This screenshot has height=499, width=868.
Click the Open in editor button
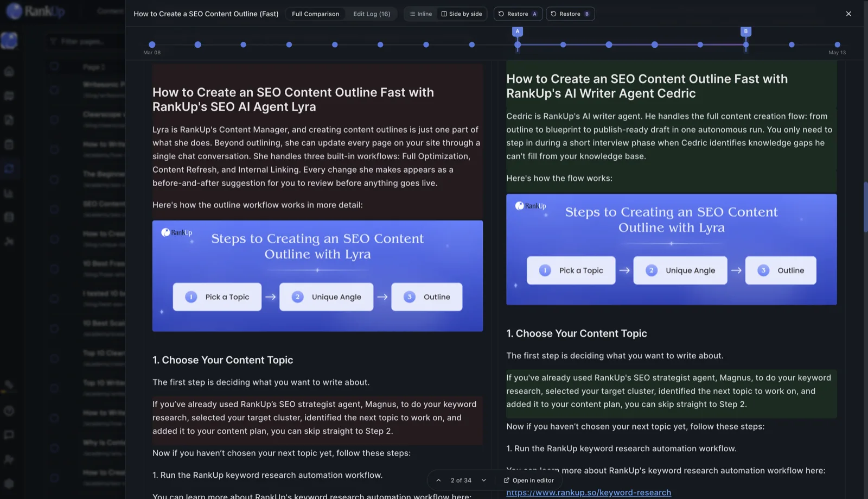point(528,480)
